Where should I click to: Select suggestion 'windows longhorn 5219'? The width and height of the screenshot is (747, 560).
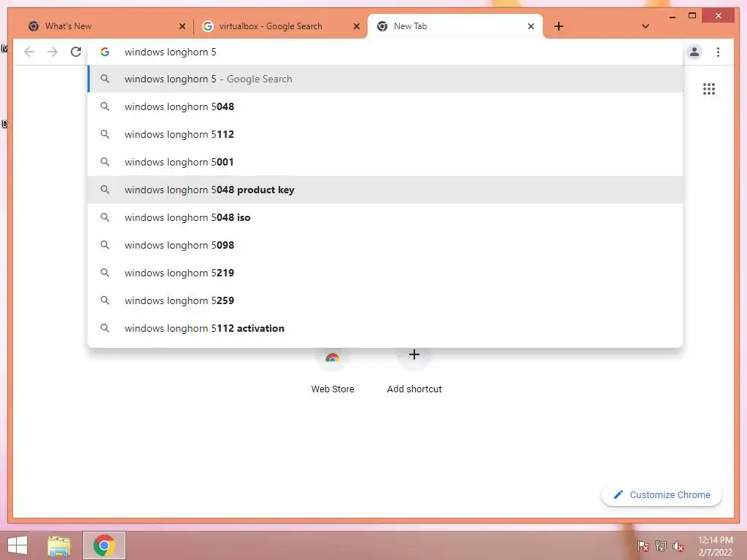385,273
